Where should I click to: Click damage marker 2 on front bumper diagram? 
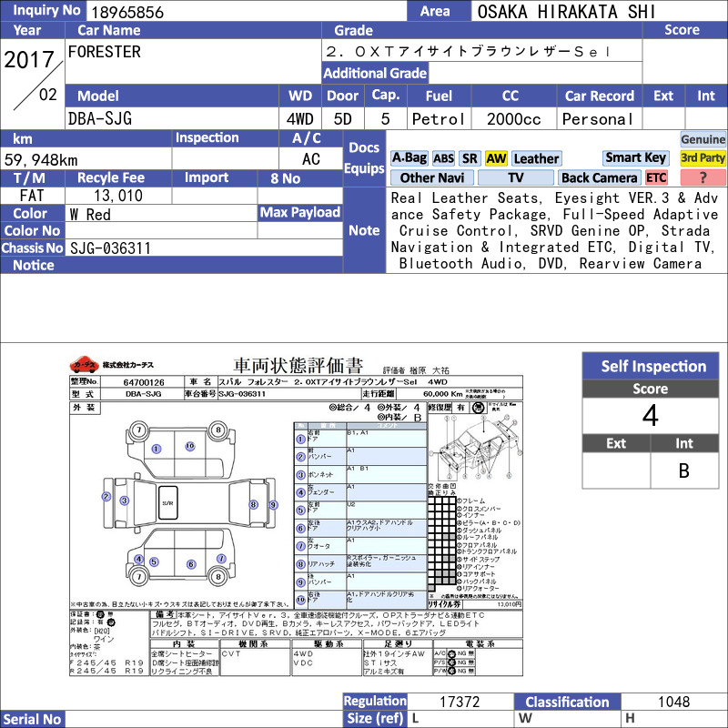click(x=106, y=496)
